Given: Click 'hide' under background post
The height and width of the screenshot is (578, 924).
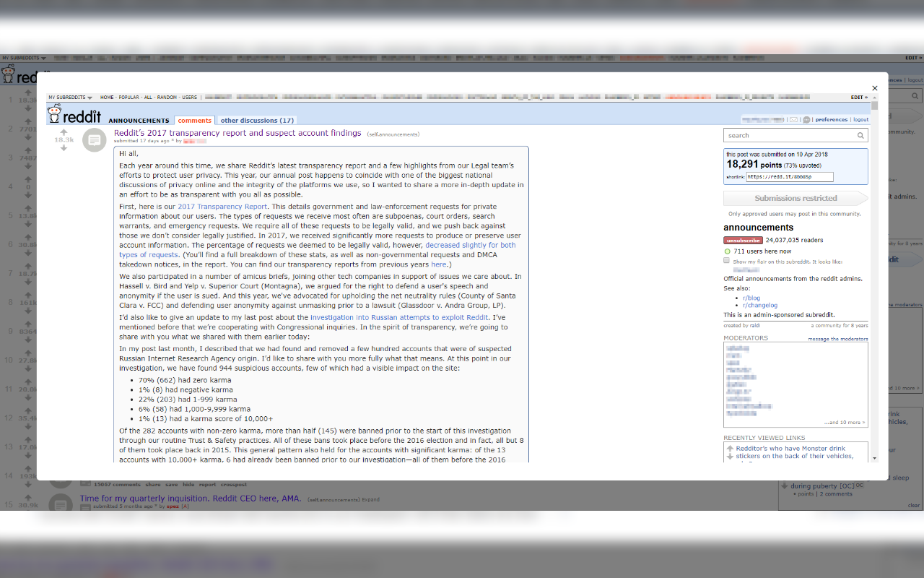Looking at the screenshot, I should point(188,485).
